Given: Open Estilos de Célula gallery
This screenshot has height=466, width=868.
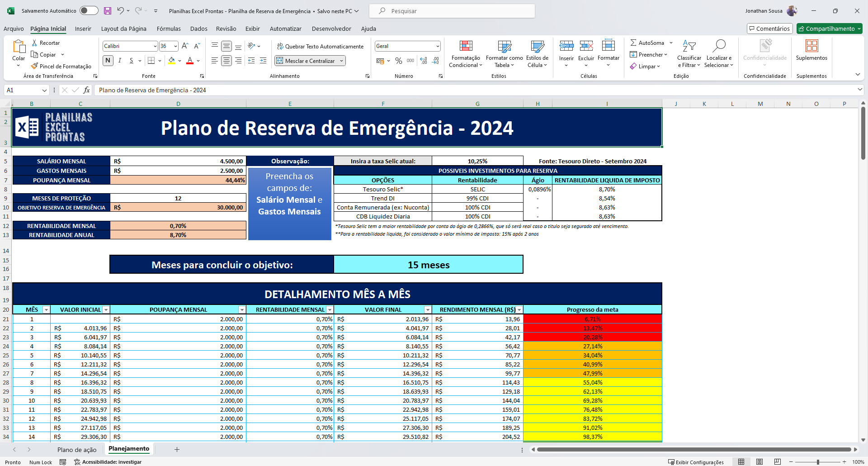Looking at the screenshot, I should tap(537, 53).
